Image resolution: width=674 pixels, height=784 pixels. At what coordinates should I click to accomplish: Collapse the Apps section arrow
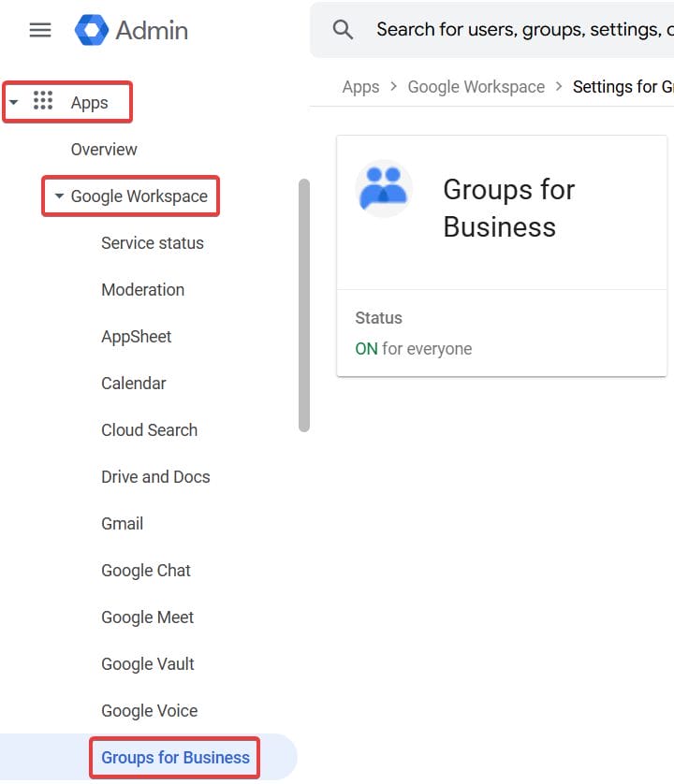point(13,102)
